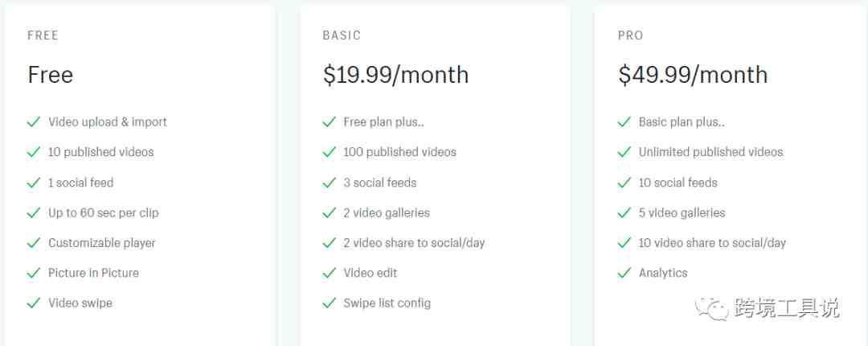868x346 pixels.
Task: Click the checkmark next to Analytics
Action: point(624,273)
